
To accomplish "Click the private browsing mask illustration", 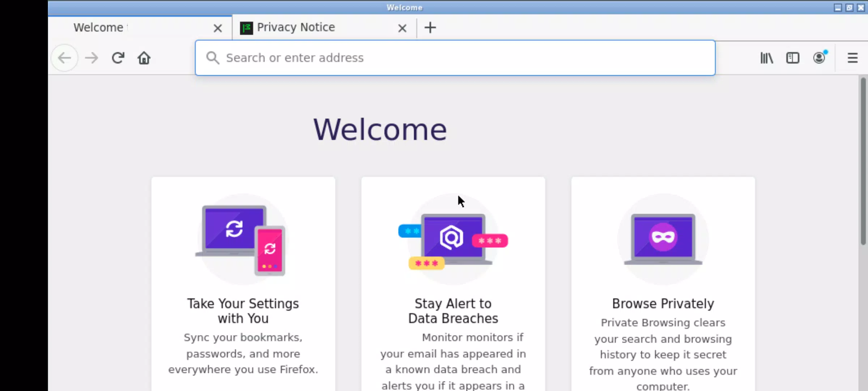I will coord(663,240).
